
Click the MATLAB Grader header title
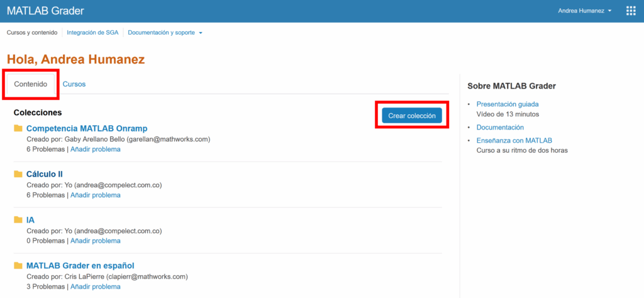click(x=45, y=11)
